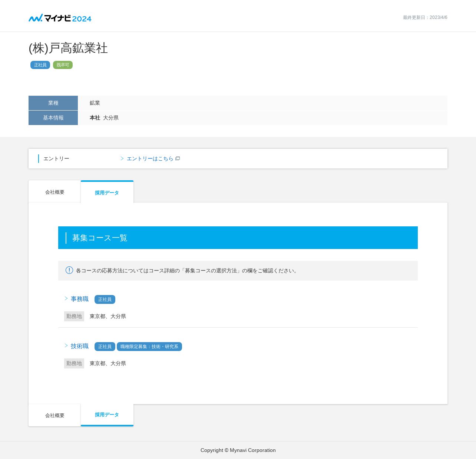Click the external-window icon beside エントリーはこちら

point(178,158)
